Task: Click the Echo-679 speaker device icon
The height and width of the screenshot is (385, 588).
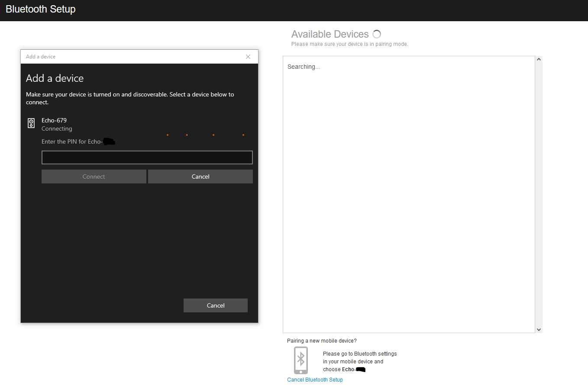Action: pos(31,123)
